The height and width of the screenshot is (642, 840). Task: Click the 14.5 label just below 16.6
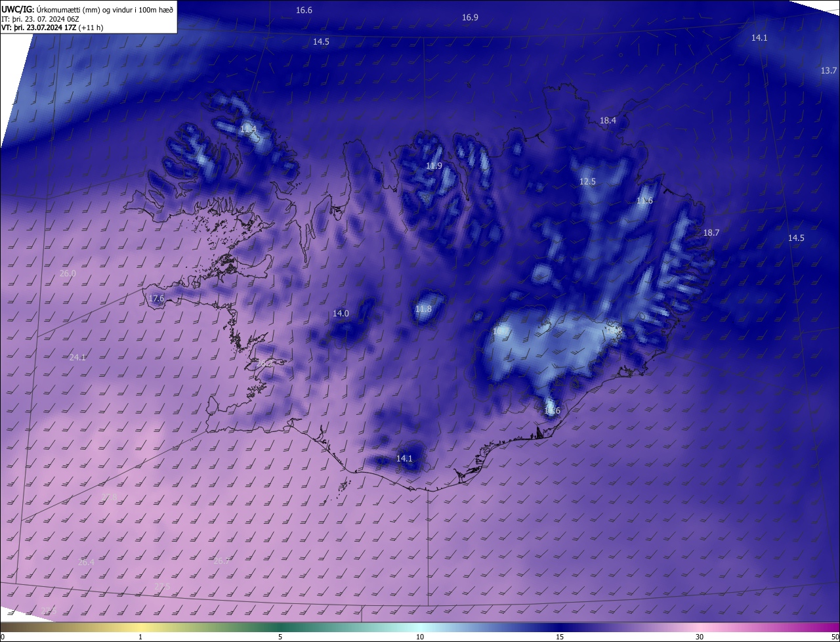click(321, 42)
